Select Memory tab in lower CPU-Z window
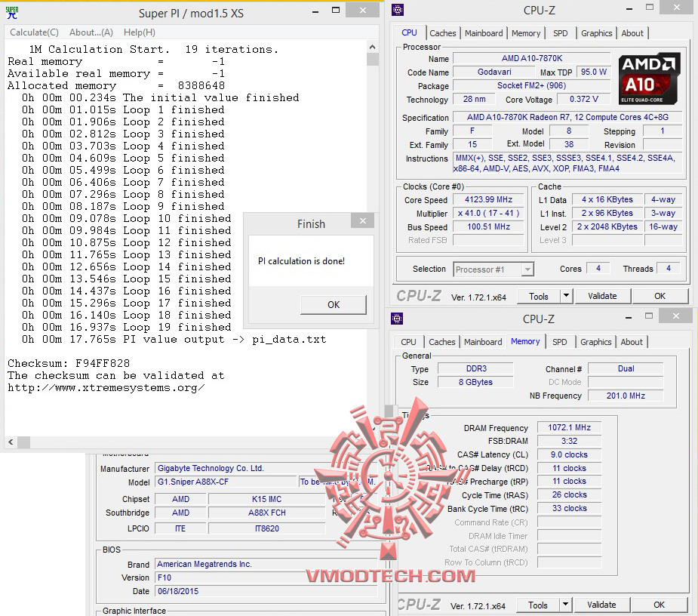The image size is (698, 616). pyautogui.click(x=525, y=341)
